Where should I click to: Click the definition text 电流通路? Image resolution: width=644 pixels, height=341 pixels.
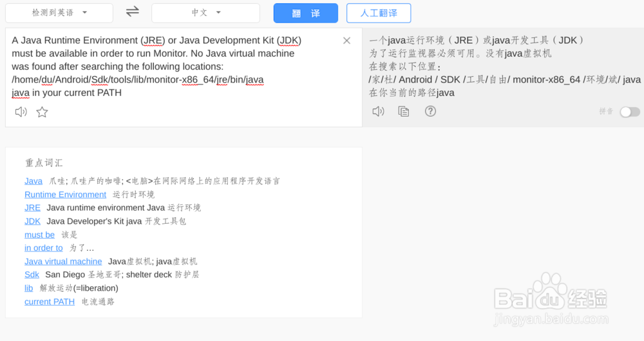point(98,302)
